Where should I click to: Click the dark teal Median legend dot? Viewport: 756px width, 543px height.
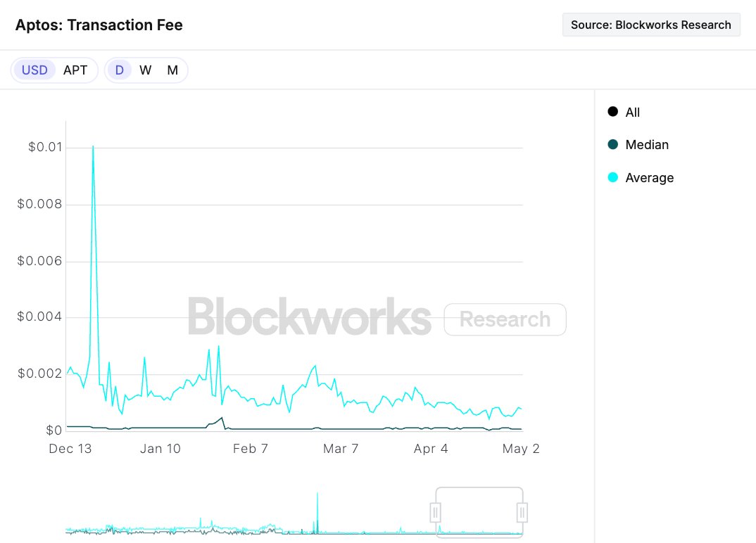point(613,145)
